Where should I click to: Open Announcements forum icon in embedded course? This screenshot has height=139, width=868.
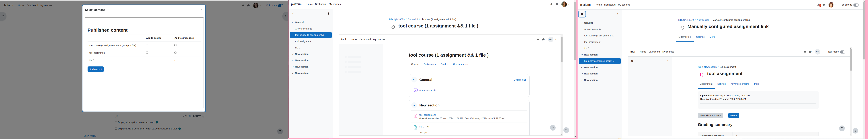[416, 90]
